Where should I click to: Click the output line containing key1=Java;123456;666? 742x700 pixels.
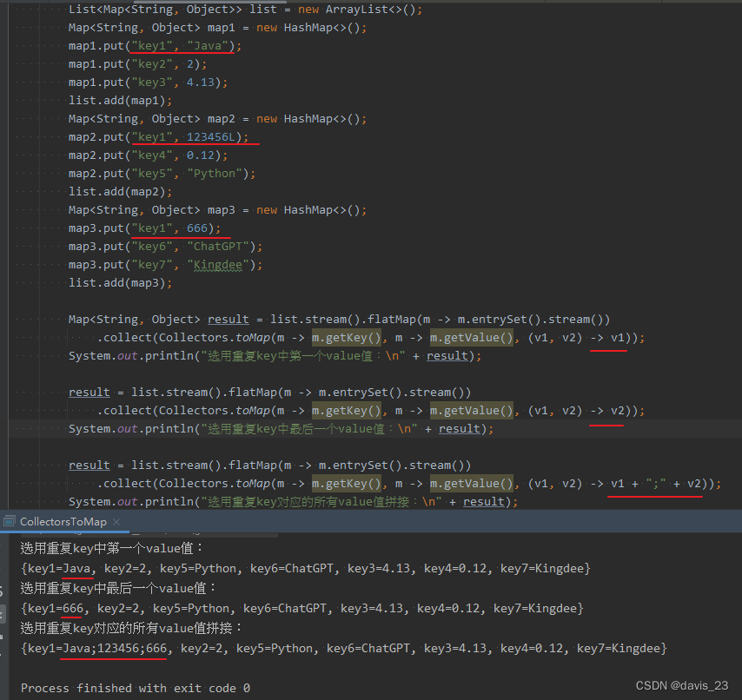tap(104, 648)
